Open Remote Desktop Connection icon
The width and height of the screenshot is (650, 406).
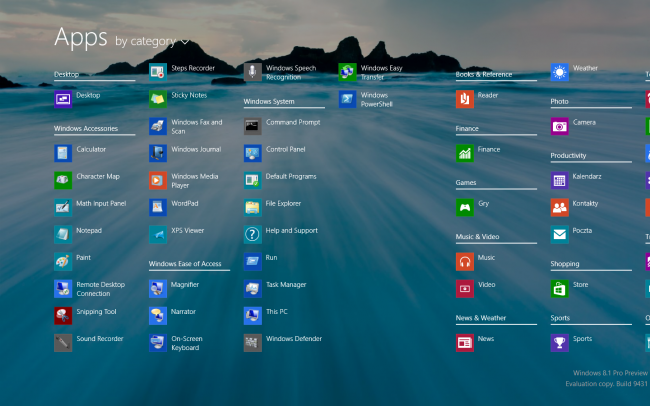[x=63, y=289]
